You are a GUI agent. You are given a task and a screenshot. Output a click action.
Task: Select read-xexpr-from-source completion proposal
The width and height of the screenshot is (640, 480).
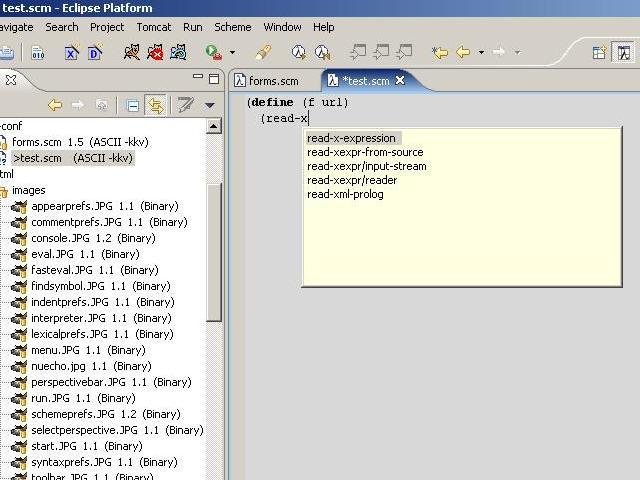[364, 152]
